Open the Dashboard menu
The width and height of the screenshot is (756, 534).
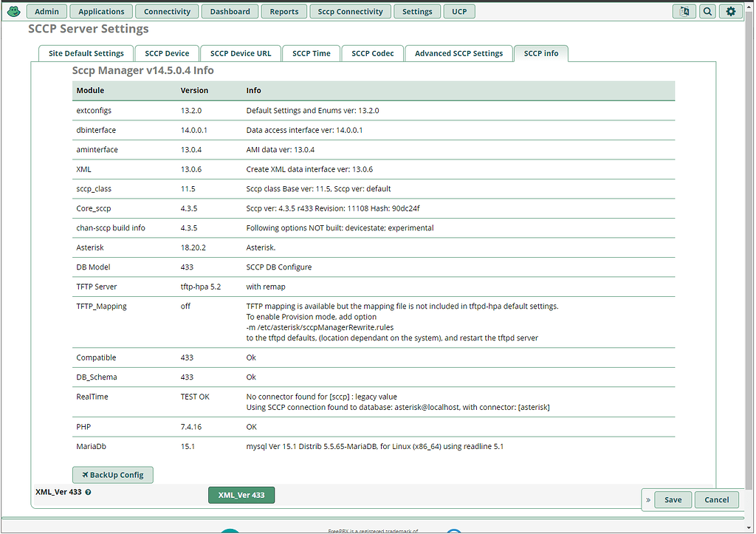pyautogui.click(x=229, y=11)
